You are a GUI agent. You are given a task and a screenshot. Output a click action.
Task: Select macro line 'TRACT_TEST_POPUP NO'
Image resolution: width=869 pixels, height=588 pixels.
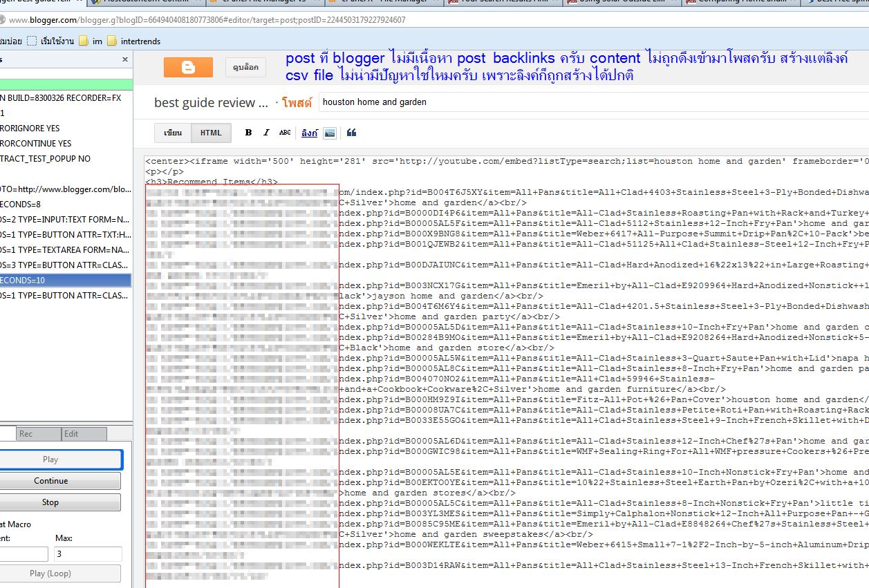[66, 159]
